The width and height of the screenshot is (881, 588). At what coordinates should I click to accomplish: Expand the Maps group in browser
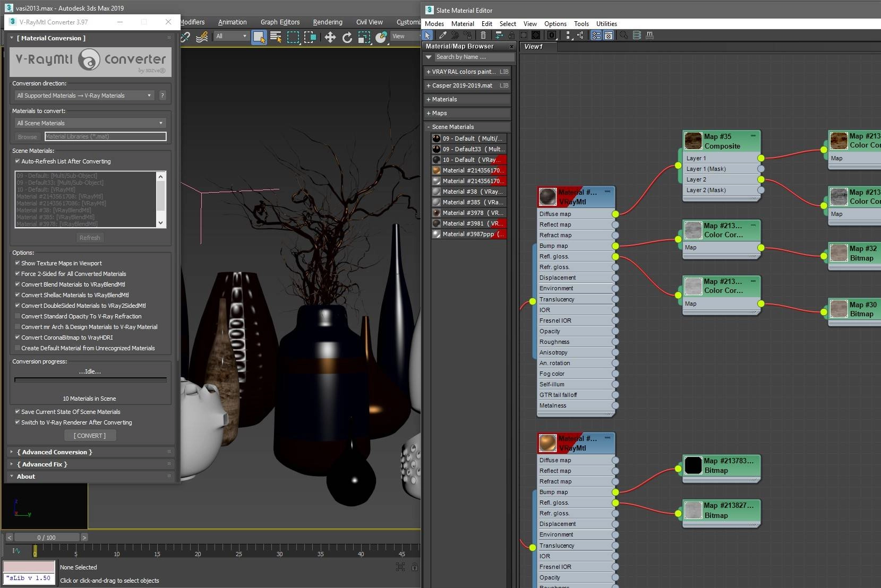pyautogui.click(x=467, y=113)
